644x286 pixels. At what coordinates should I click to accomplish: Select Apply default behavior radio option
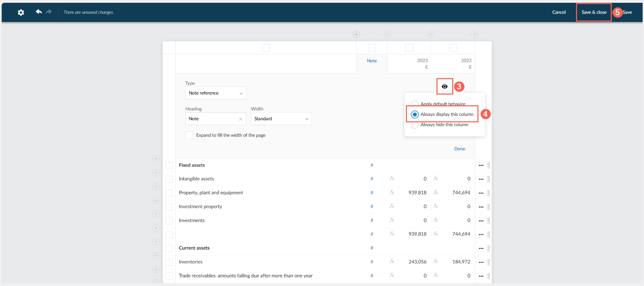415,104
